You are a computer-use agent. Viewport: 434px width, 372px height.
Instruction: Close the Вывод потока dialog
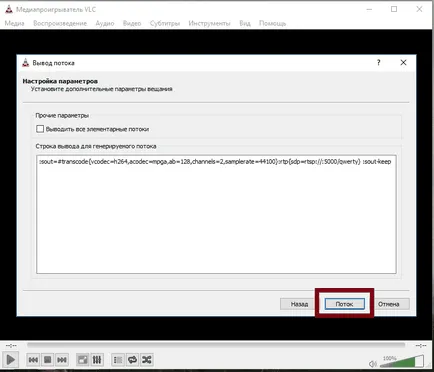(403, 62)
